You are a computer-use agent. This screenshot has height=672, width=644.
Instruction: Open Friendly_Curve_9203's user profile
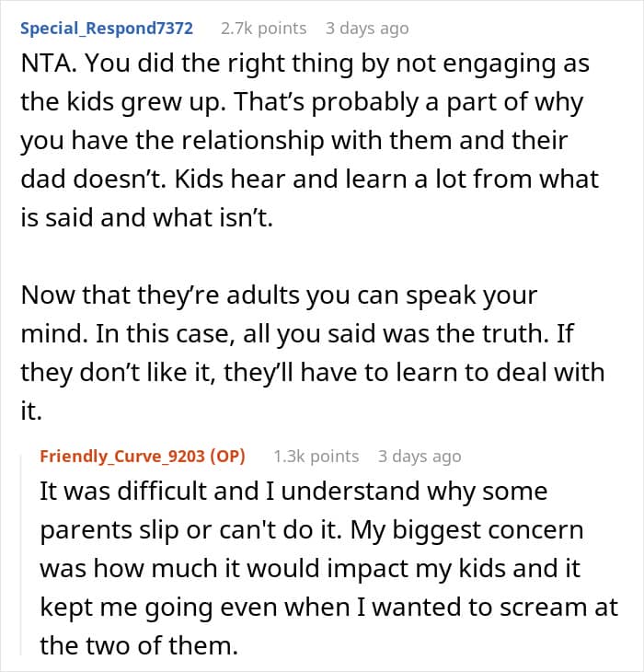tap(123, 456)
